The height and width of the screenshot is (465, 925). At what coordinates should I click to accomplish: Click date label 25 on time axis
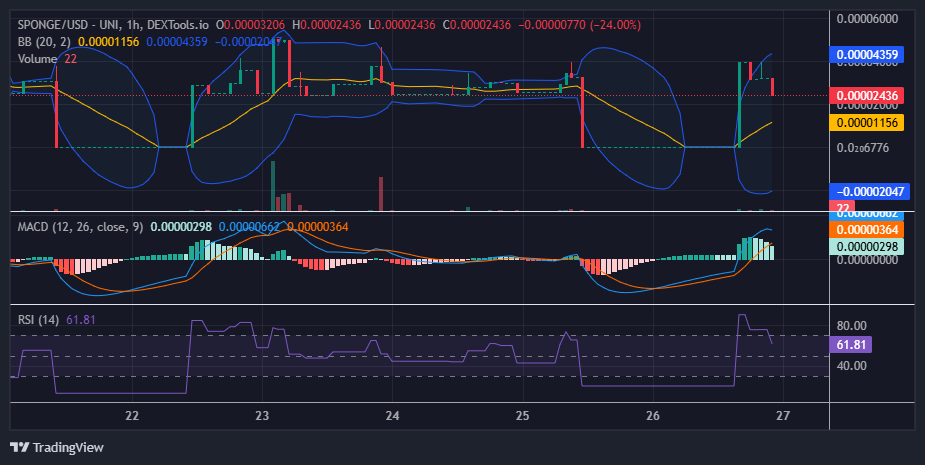click(x=522, y=415)
